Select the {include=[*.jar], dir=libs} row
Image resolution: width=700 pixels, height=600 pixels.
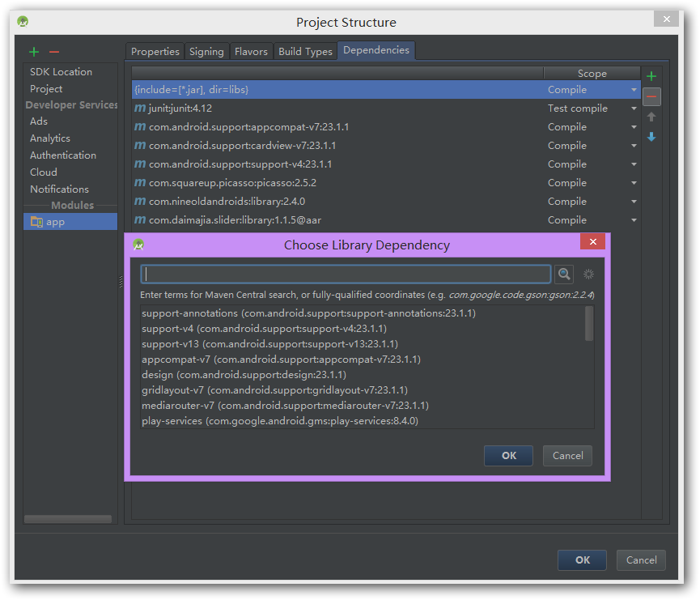[386, 90]
